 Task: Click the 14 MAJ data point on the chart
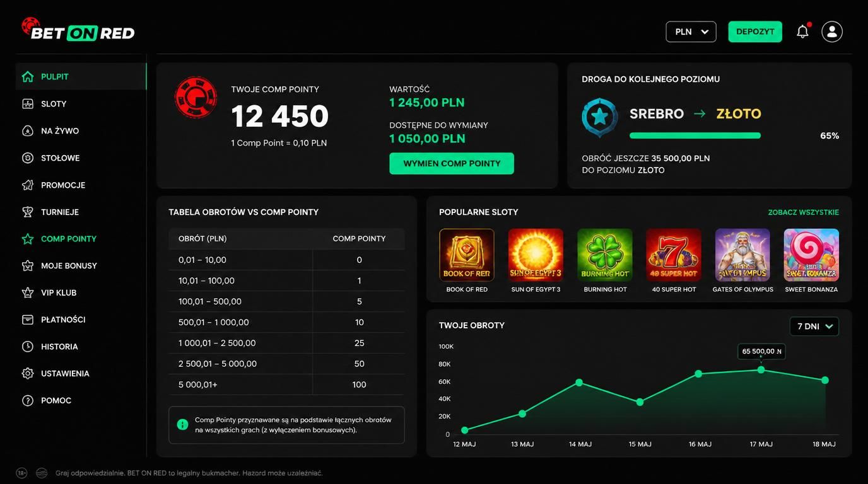click(x=579, y=383)
